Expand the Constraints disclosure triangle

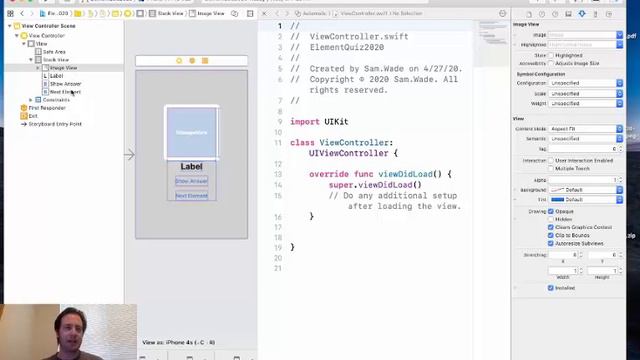coord(31,100)
